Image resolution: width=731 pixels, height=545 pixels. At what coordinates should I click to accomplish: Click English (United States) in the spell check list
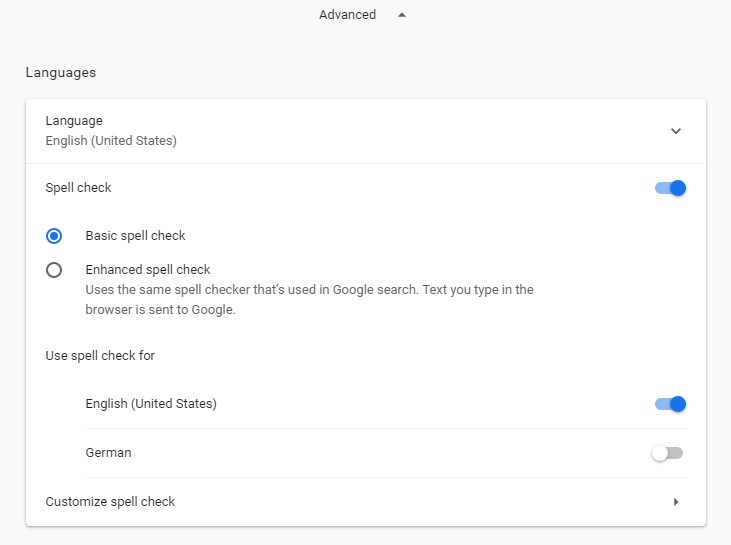pyautogui.click(x=151, y=404)
